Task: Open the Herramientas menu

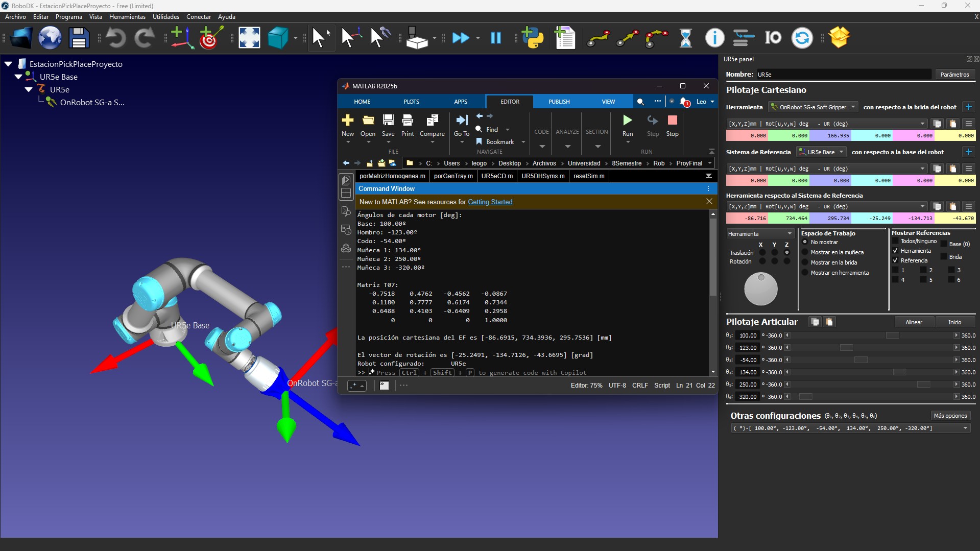Action: tap(127, 17)
